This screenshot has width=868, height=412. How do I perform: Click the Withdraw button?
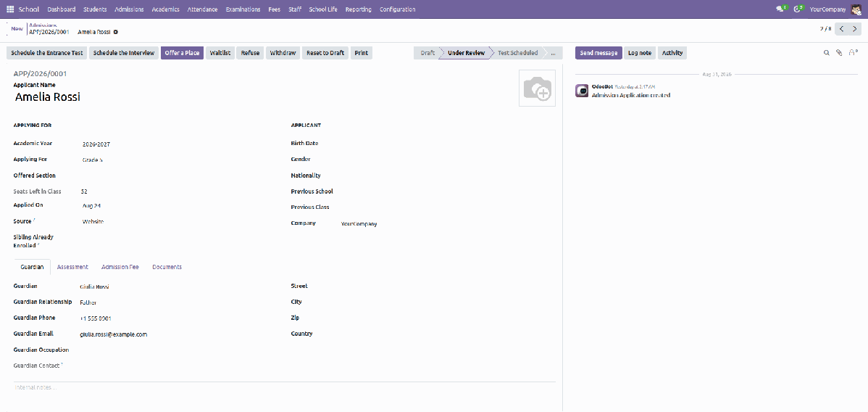click(283, 53)
